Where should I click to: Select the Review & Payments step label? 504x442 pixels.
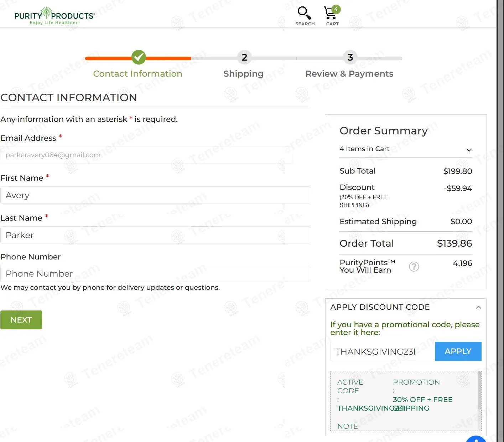[x=349, y=74]
